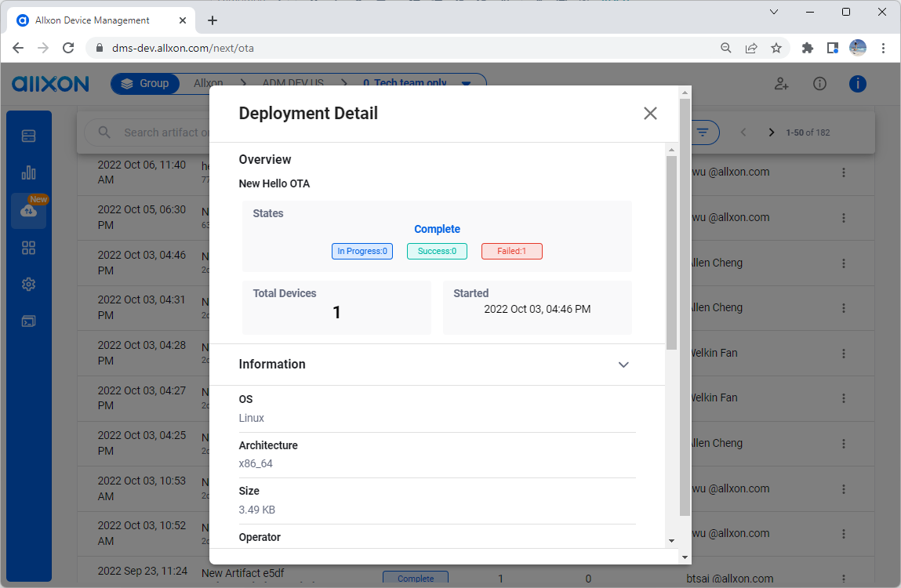Viewport: 901px width, 588px height.
Task: Click the Failed:1 status label
Action: (x=511, y=251)
